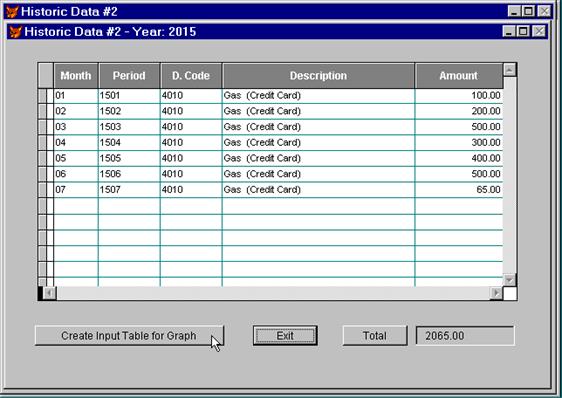Select the D. Code '4010' in the month 07 row
562x398 pixels.
[x=191, y=190]
